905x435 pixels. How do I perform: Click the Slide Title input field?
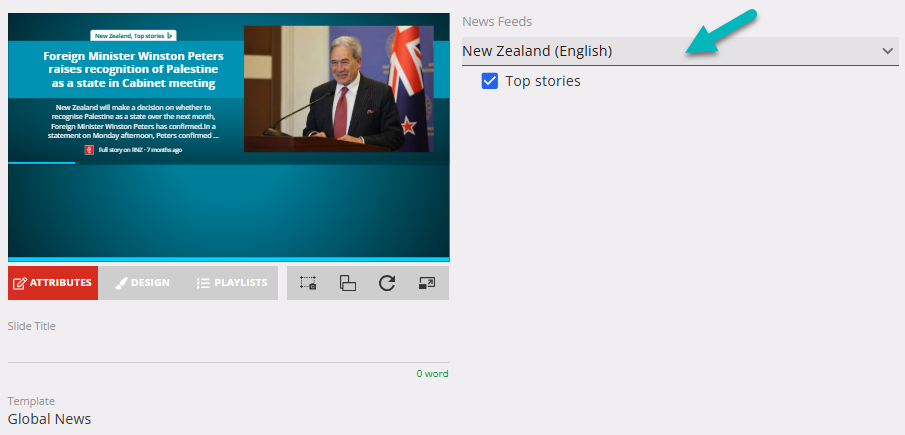(228, 349)
